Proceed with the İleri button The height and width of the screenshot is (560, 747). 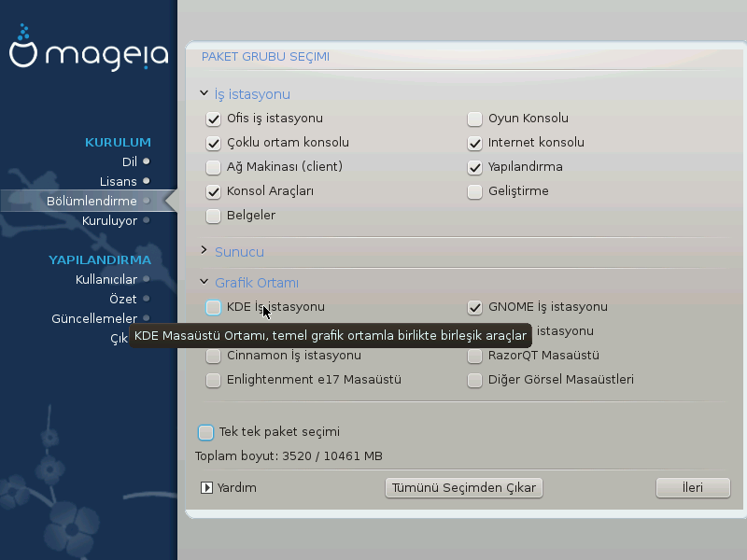[x=693, y=487]
